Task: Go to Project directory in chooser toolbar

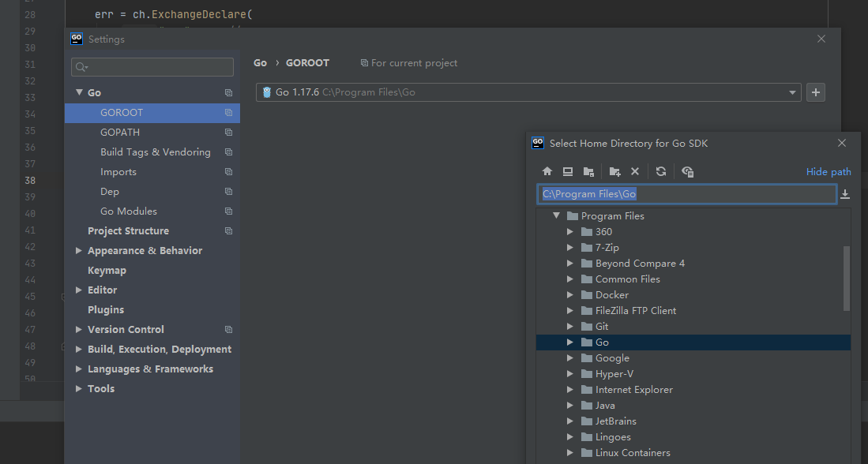Action: 588,171
